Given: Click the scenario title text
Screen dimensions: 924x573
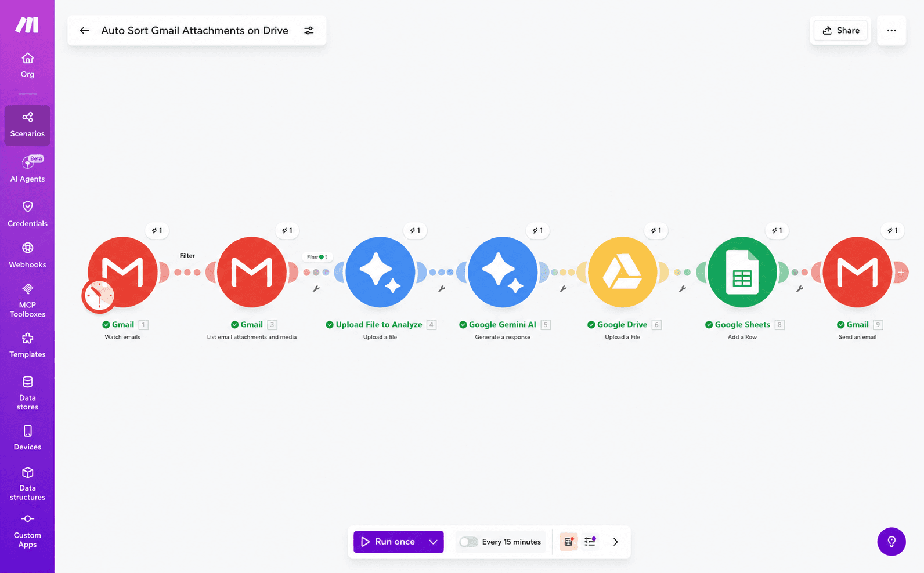Looking at the screenshot, I should tap(194, 30).
